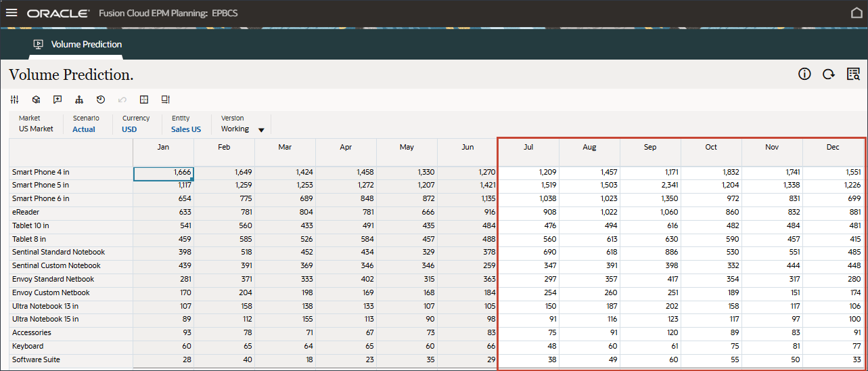Open the change history clock icon
The width and height of the screenshot is (868, 371).
click(101, 100)
